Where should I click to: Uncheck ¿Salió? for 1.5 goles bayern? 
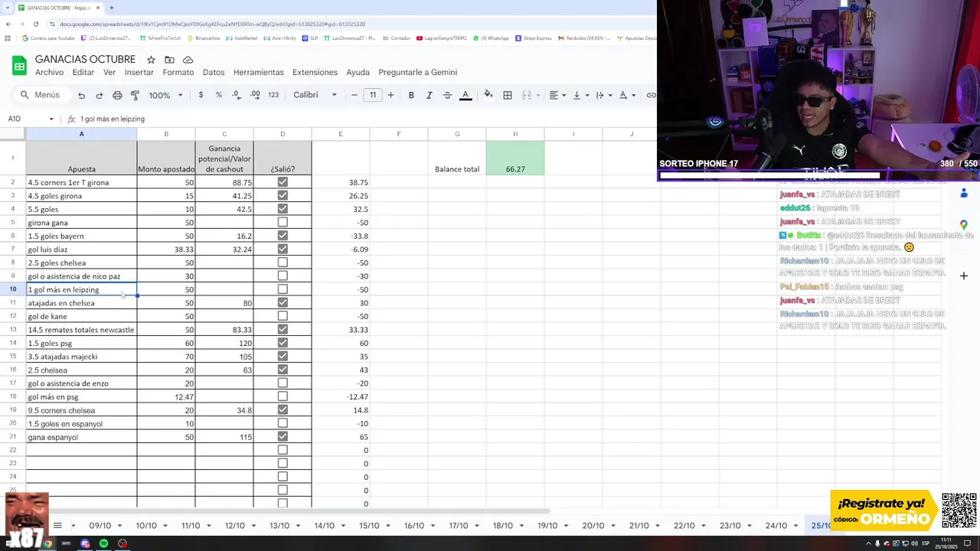[283, 236]
